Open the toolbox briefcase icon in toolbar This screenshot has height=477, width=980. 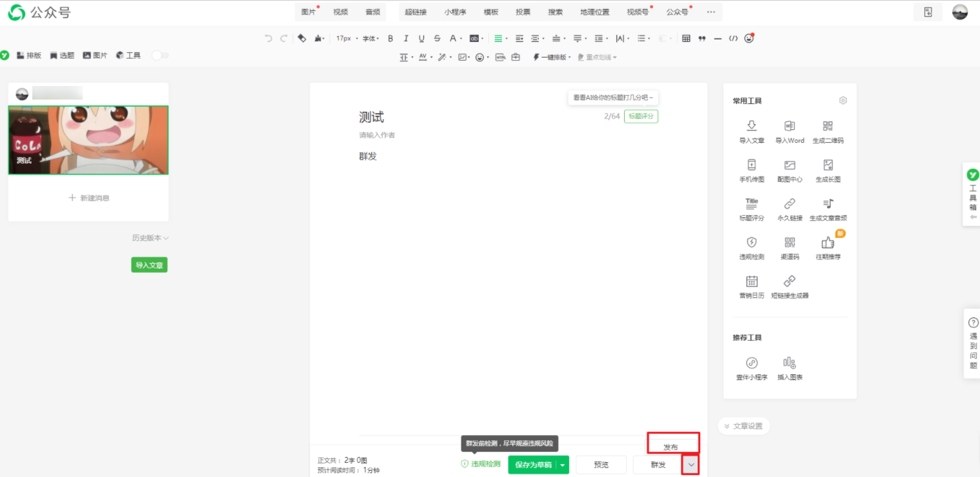516,58
